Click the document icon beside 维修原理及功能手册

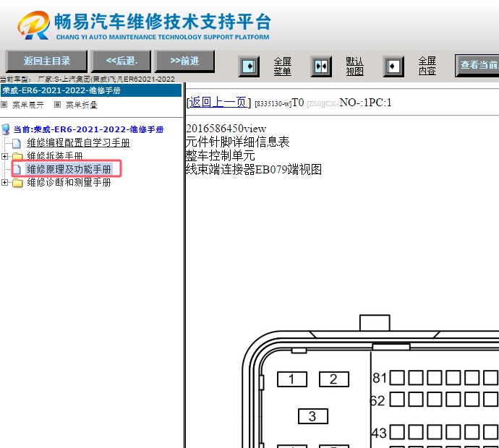click(x=17, y=170)
